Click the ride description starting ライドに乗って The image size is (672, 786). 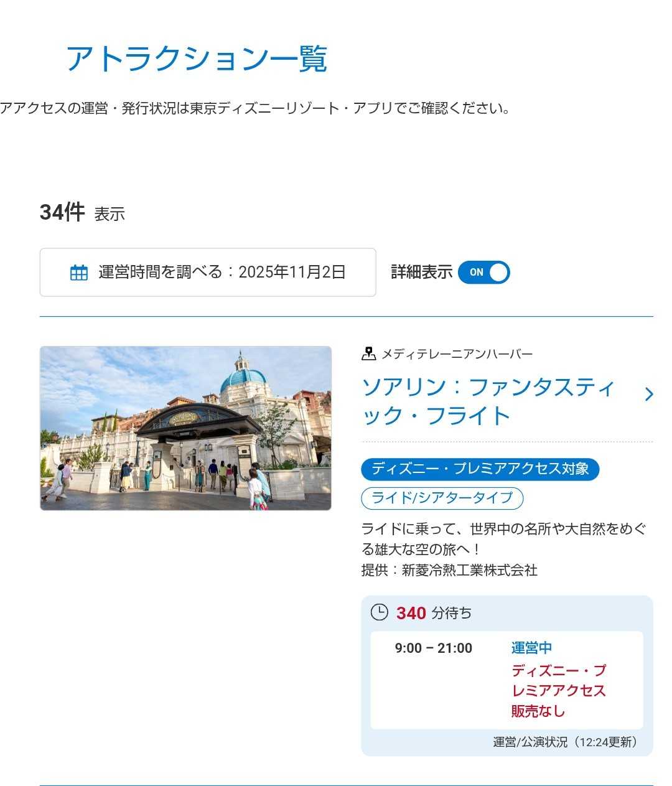(x=504, y=539)
